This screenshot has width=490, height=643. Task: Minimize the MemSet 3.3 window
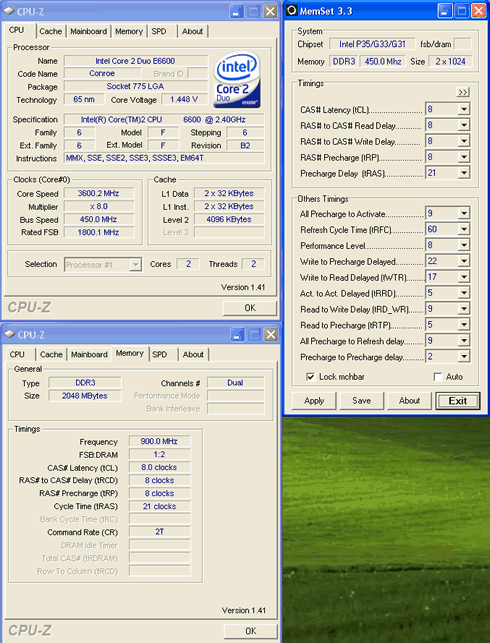click(445, 11)
